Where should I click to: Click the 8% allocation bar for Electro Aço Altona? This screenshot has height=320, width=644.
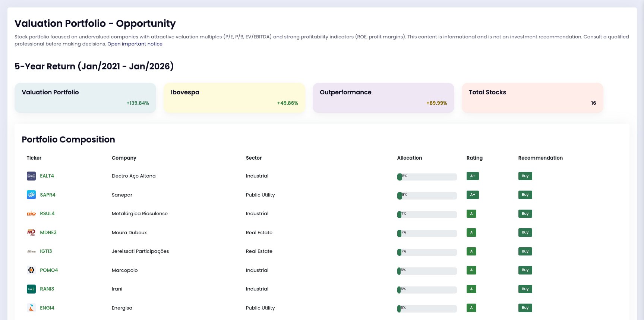pyautogui.click(x=427, y=177)
